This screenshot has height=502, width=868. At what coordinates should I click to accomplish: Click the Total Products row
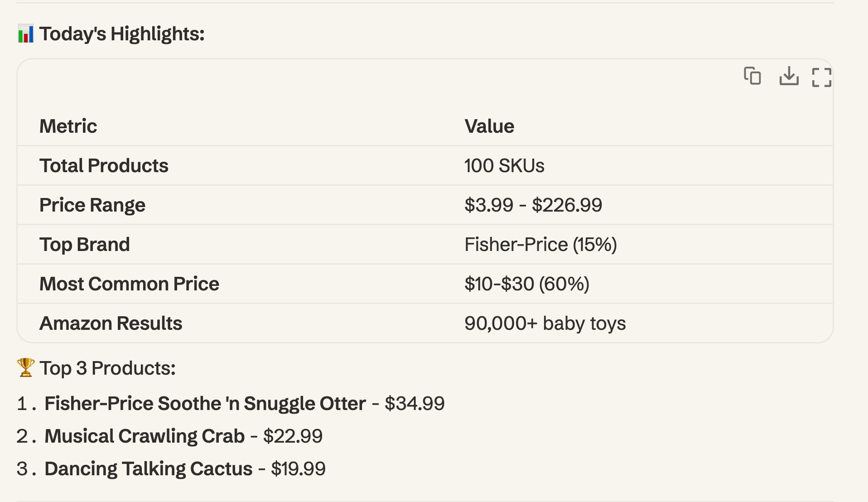[104, 165]
